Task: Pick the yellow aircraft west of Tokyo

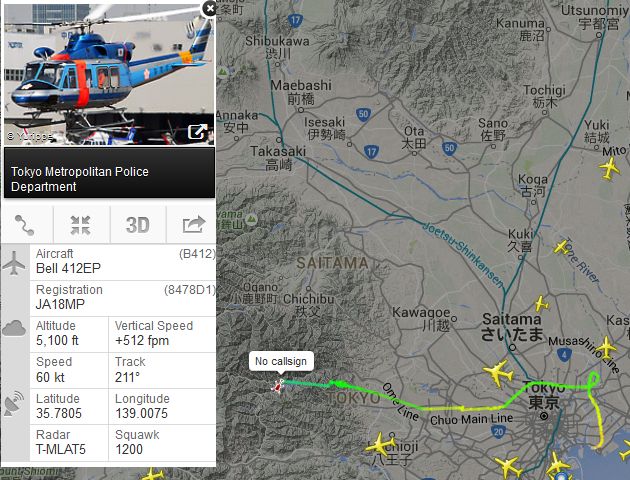Action: [499, 373]
